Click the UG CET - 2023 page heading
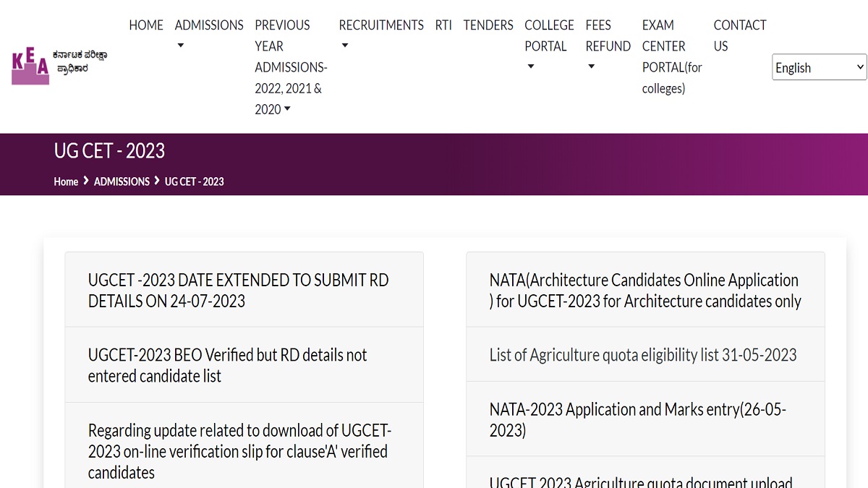The image size is (868, 488). (x=109, y=151)
